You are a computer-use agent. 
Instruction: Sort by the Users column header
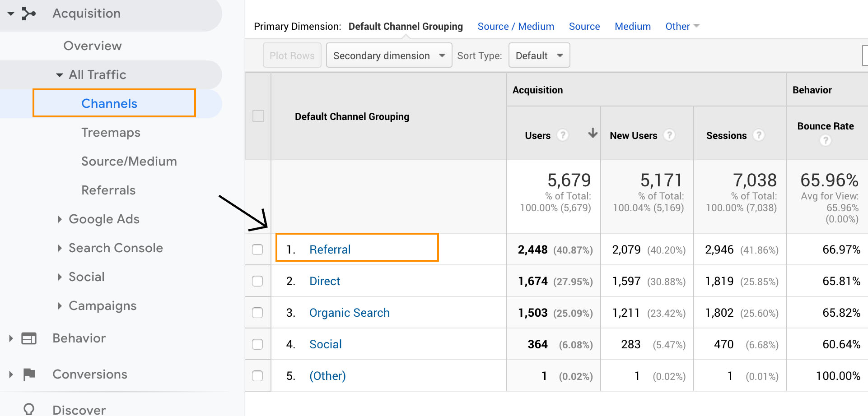click(537, 135)
